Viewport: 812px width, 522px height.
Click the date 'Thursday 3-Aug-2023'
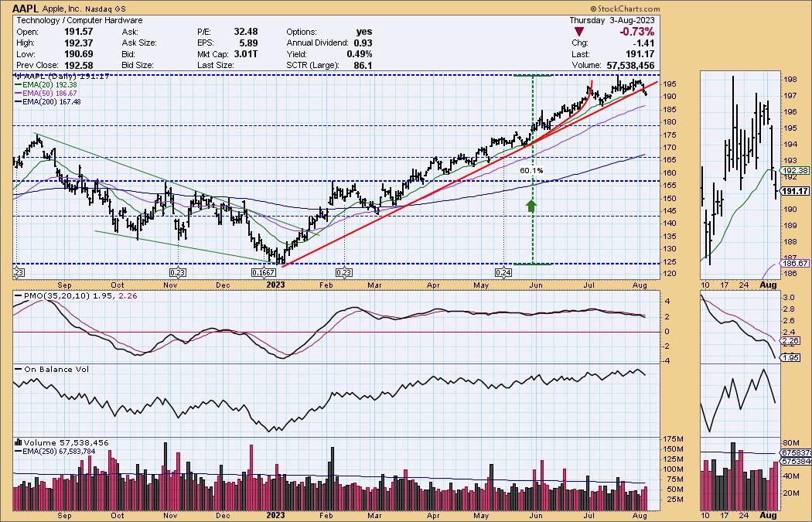click(x=612, y=20)
